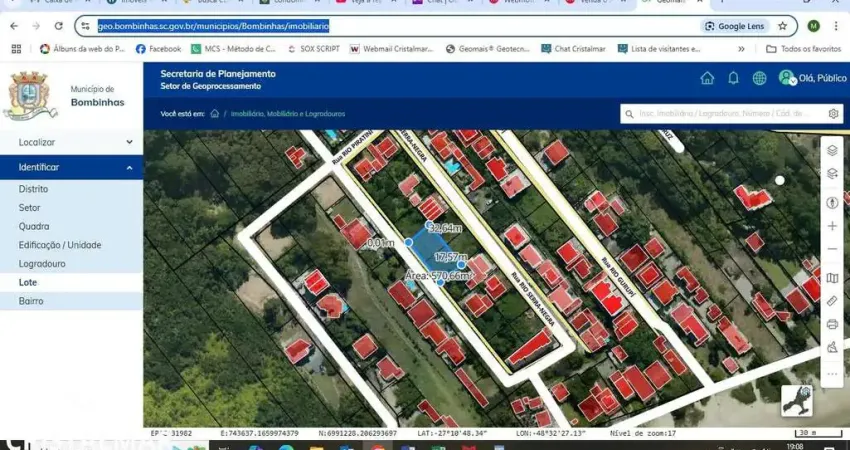Zoom in with the plus button
This screenshot has height=450, width=850.
pyautogui.click(x=831, y=226)
